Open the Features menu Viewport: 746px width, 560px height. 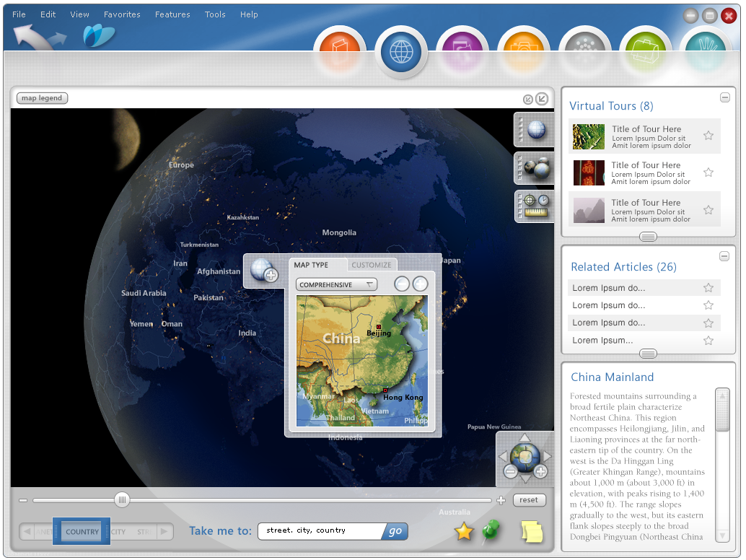(x=172, y=14)
